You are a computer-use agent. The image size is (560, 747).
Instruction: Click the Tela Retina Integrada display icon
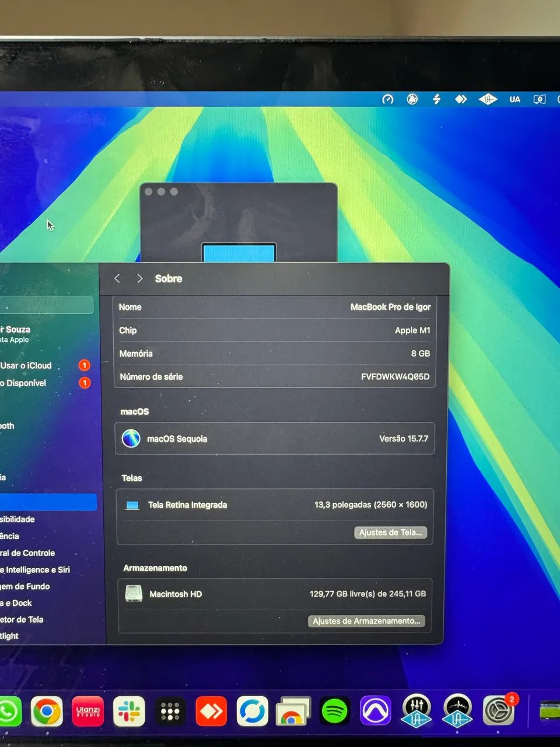(x=132, y=505)
